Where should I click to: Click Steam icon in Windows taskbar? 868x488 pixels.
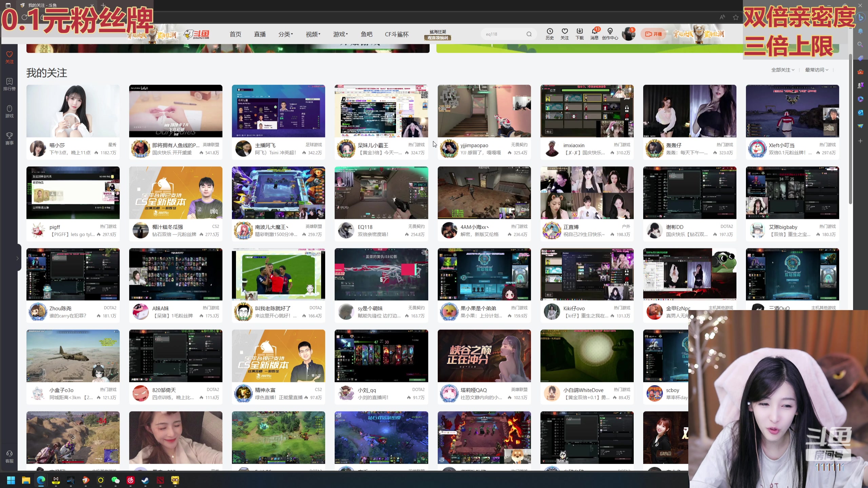145,480
